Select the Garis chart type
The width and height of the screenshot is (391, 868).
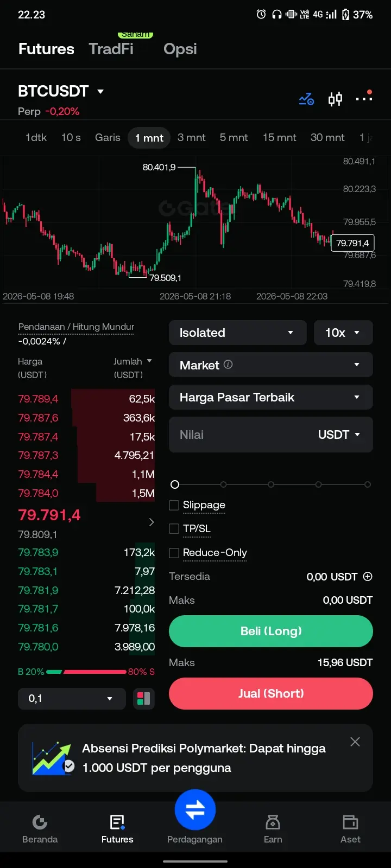point(108,138)
